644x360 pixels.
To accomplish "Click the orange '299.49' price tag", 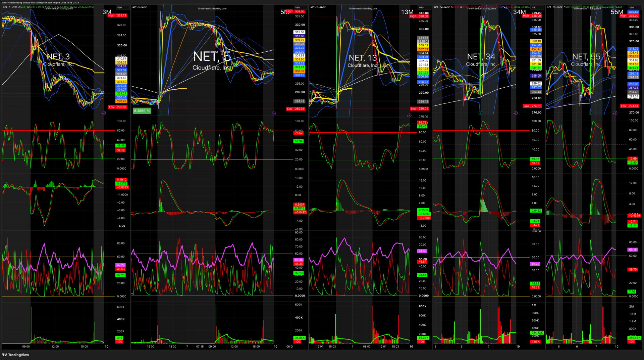I will [x=122, y=101].
